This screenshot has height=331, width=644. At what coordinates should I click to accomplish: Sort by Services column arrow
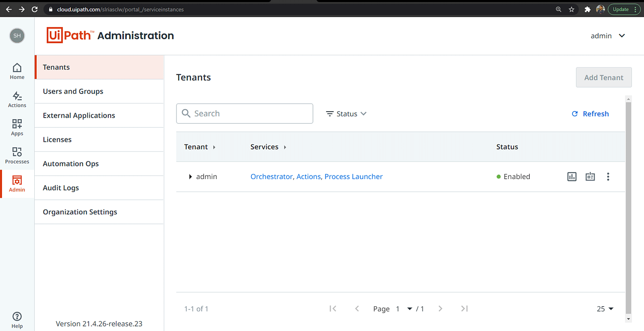pyautogui.click(x=285, y=147)
